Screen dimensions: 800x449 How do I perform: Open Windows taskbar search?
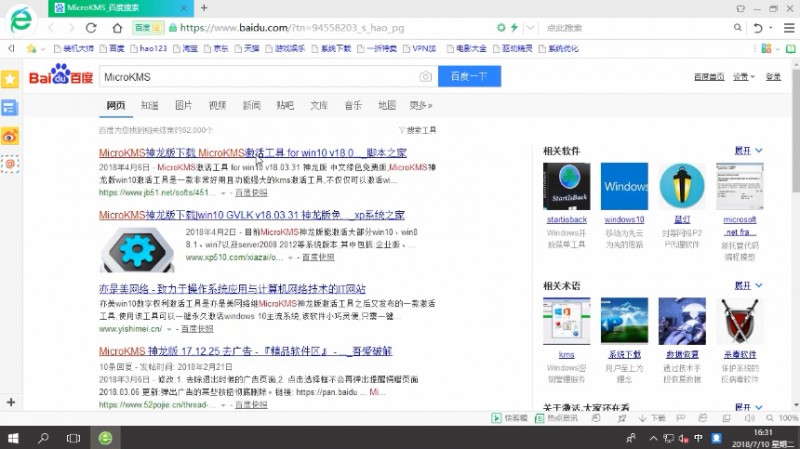click(43, 438)
